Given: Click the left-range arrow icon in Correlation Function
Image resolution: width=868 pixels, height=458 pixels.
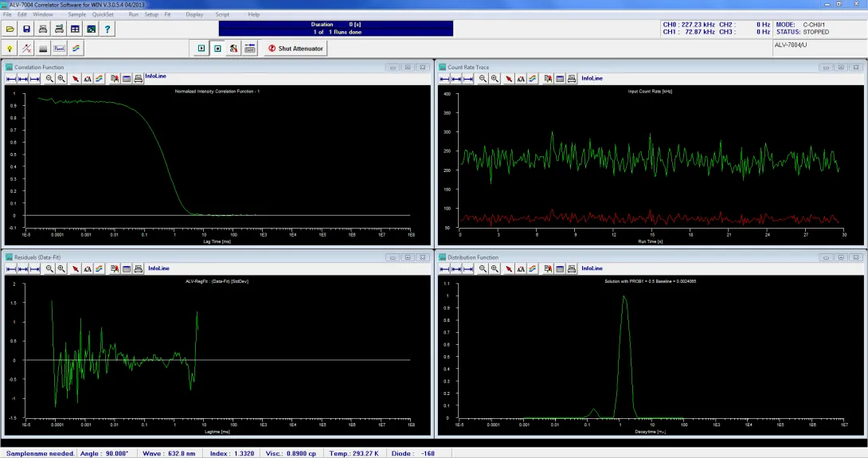Looking at the screenshot, I should [x=11, y=79].
